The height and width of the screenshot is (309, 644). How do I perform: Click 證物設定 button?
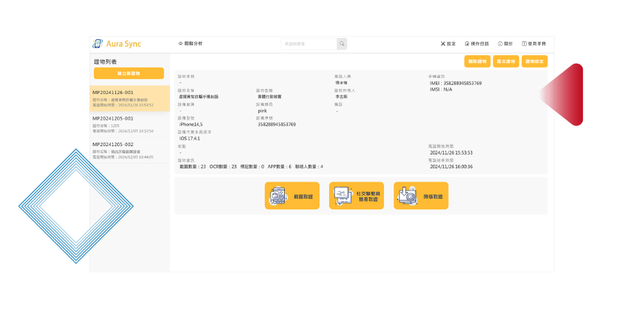pyautogui.click(x=535, y=62)
